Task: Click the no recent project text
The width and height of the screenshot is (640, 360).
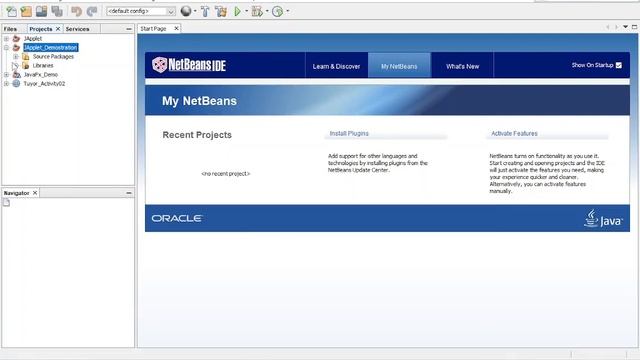Action: (x=226, y=173)
